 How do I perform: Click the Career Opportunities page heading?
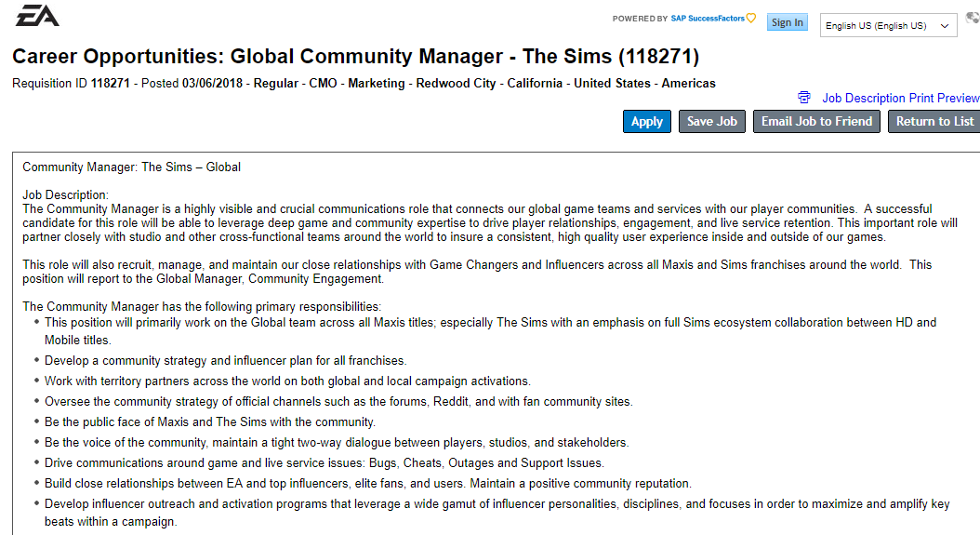coord(355,57)
